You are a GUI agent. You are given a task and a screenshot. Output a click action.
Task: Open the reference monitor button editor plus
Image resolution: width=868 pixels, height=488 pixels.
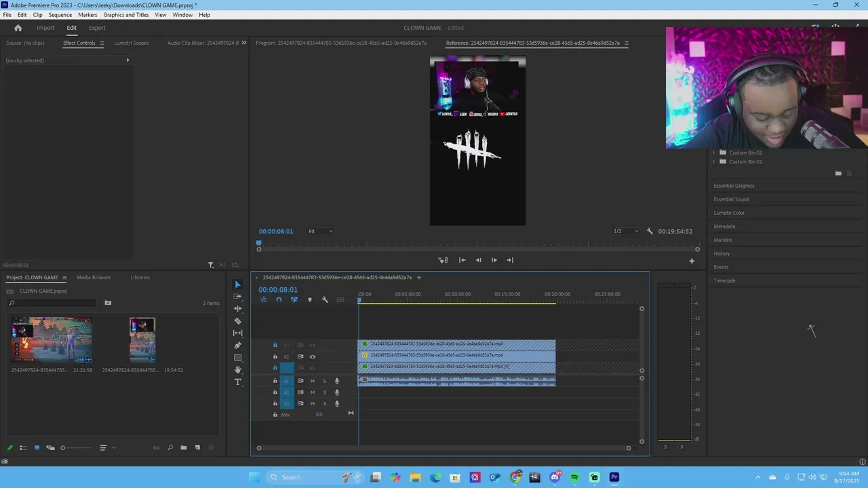pyautogui.click(x=692, y=260)
